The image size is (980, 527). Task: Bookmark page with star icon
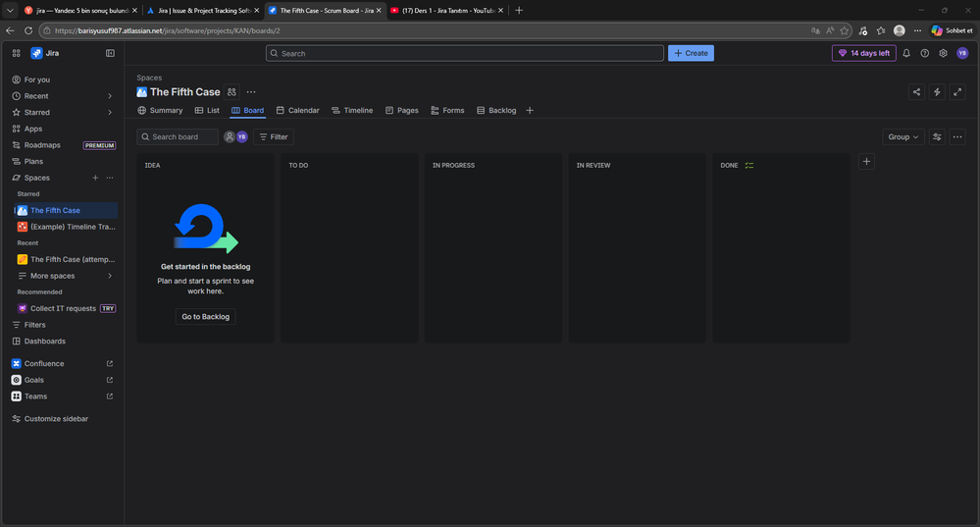tap(845, 30)
